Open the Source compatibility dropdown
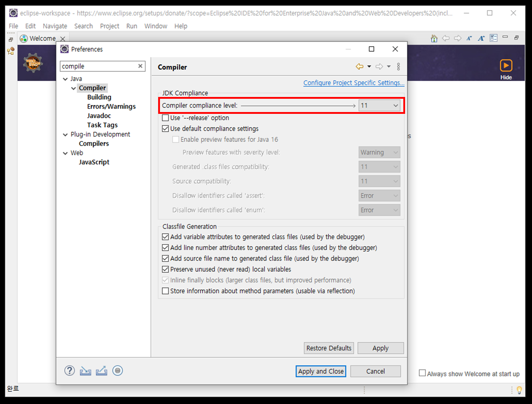The height and width of the screenshot is (404, 532). 379,181
